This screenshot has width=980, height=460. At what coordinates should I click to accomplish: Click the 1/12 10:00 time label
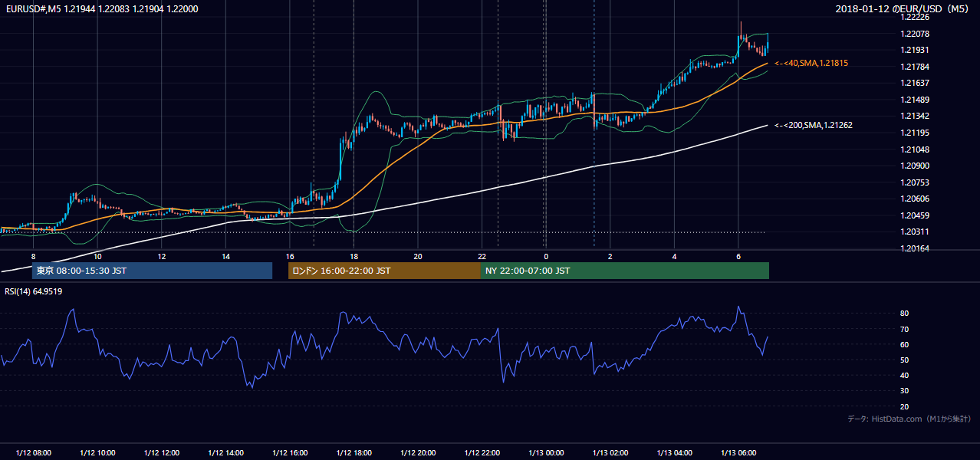[97, 453]
